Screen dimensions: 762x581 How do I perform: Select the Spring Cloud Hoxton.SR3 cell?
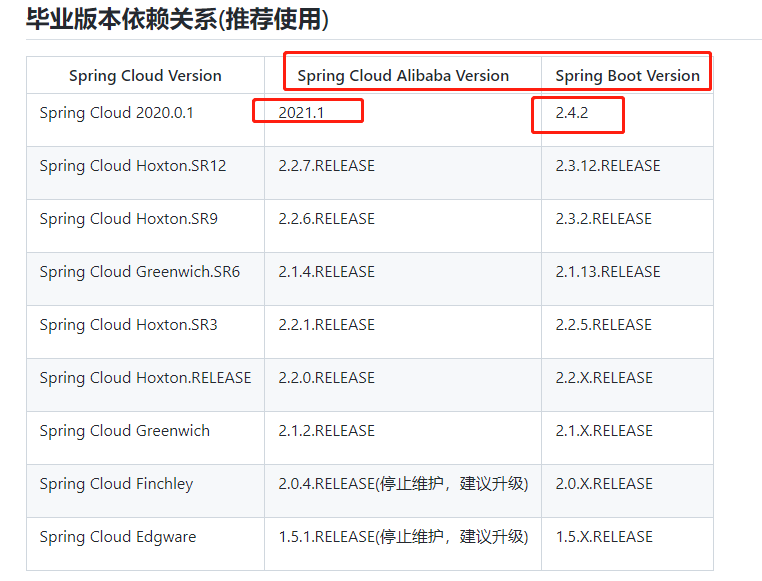(145, 332)
